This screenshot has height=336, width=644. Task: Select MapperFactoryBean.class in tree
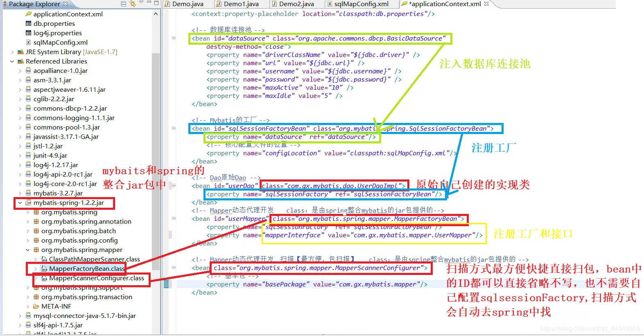86,268
